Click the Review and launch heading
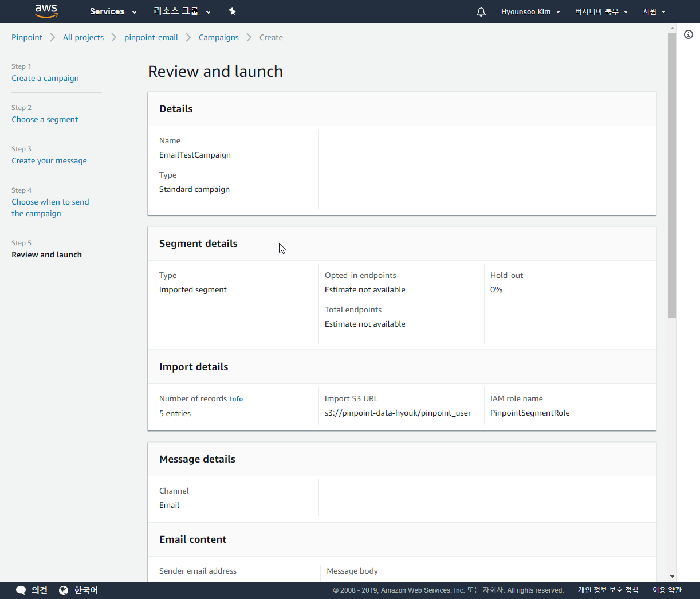Screen dimensions: 700x599 (215, 71)
